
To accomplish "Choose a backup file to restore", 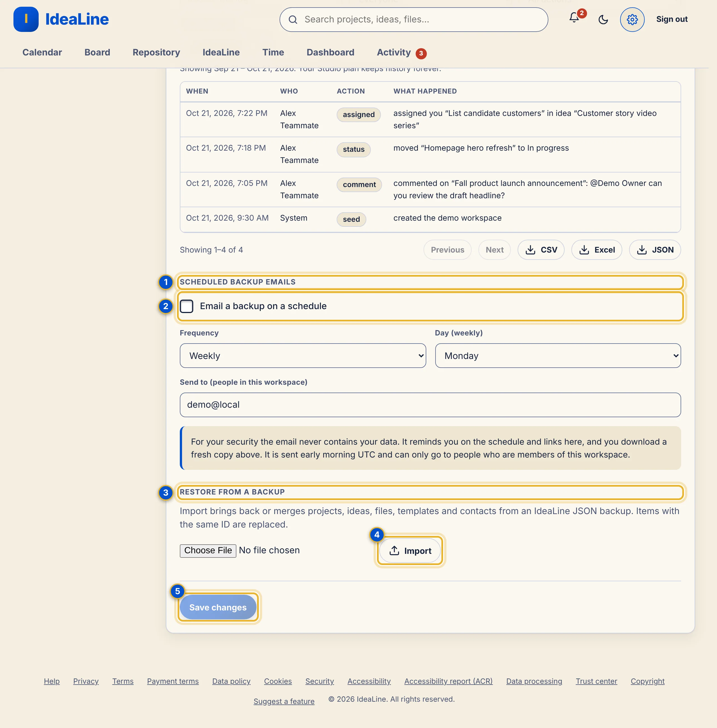I will [x=208, y=550].
